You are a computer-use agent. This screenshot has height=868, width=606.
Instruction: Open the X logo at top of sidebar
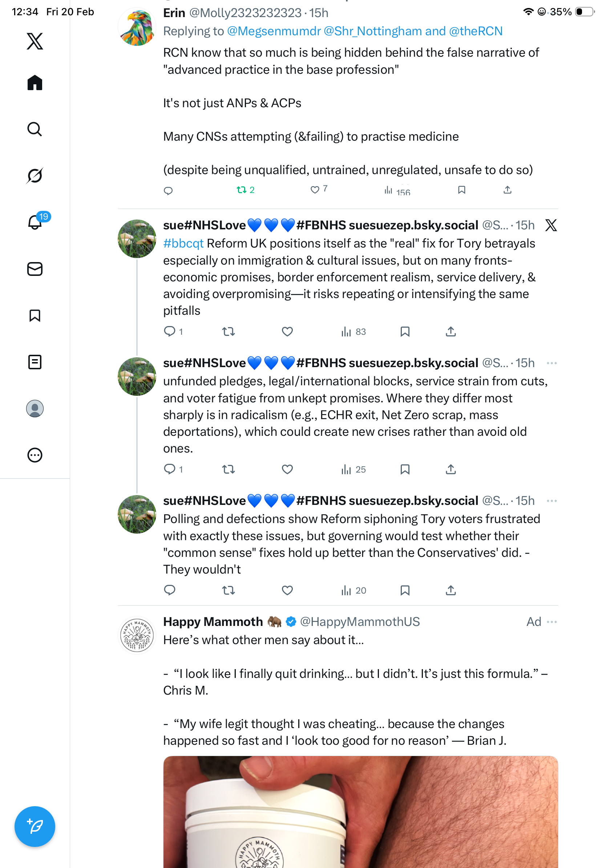pyautogui.click(x=35, y=41)
